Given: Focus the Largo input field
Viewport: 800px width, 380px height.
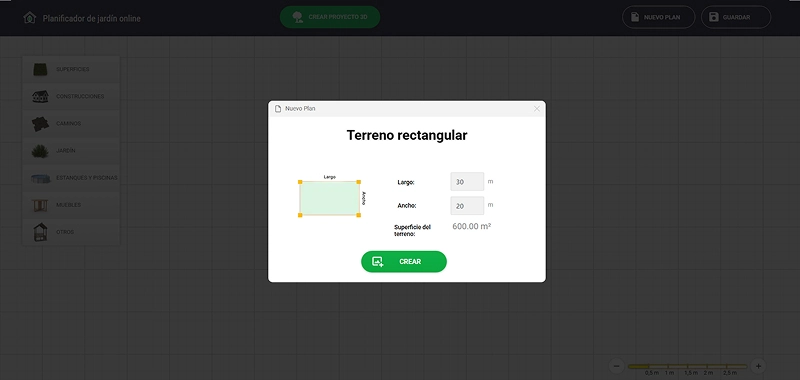Looking at the screenshot, I should [467, 182].
